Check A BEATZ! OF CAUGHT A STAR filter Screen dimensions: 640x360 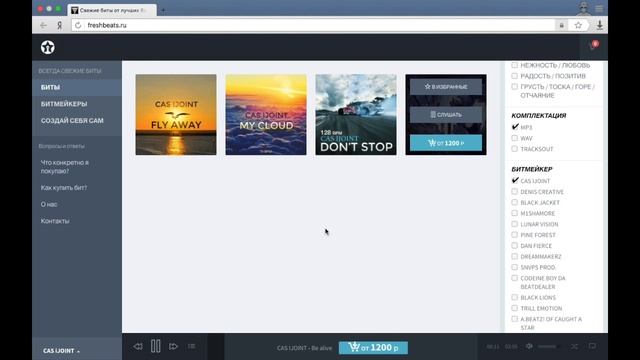tap(515, 319)
